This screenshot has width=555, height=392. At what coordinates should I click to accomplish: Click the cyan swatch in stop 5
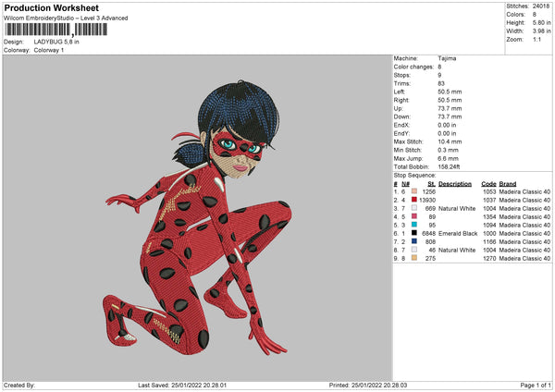pyautogui.click(x=414, y=225)
